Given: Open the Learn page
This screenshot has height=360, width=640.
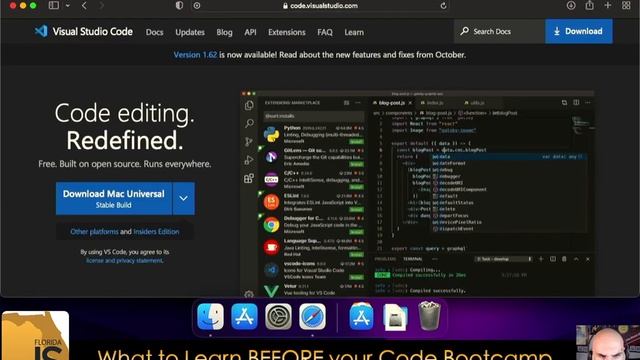Looking at the screenshot, I should coord(354,32).
